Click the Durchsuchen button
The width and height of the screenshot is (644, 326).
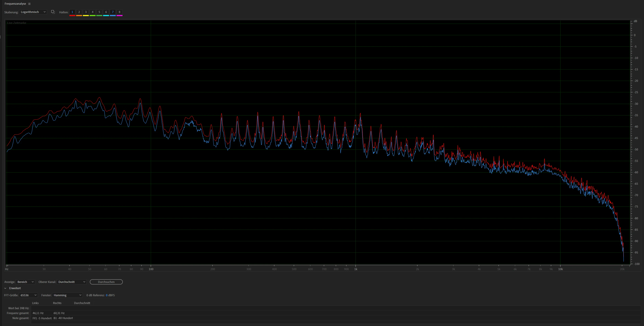[x=106, y=282]
